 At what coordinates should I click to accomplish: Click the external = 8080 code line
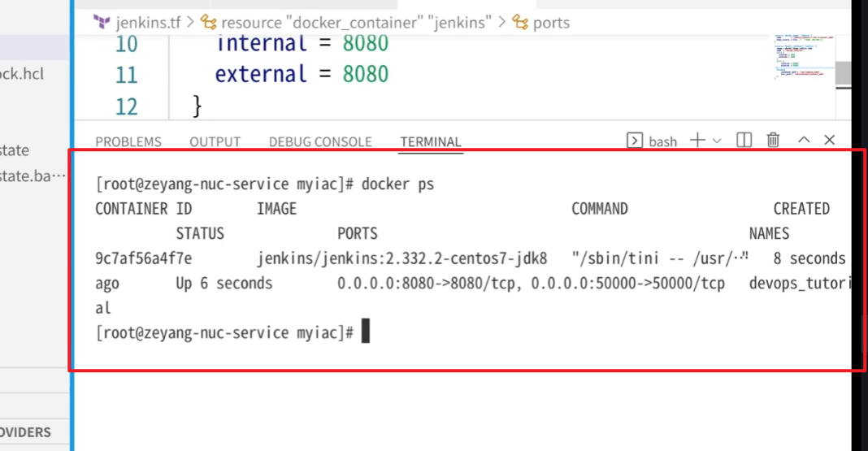302,74
